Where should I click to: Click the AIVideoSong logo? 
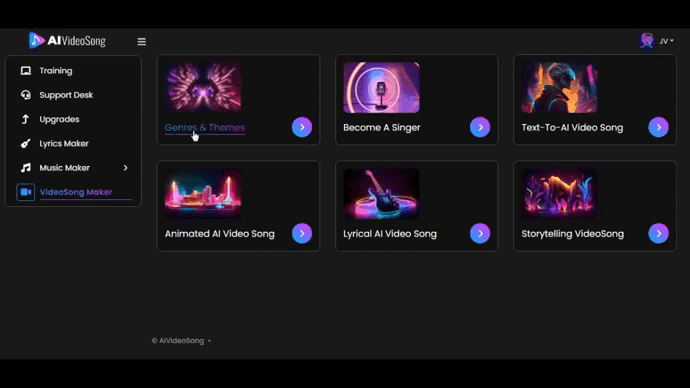[x=67, y=40]
